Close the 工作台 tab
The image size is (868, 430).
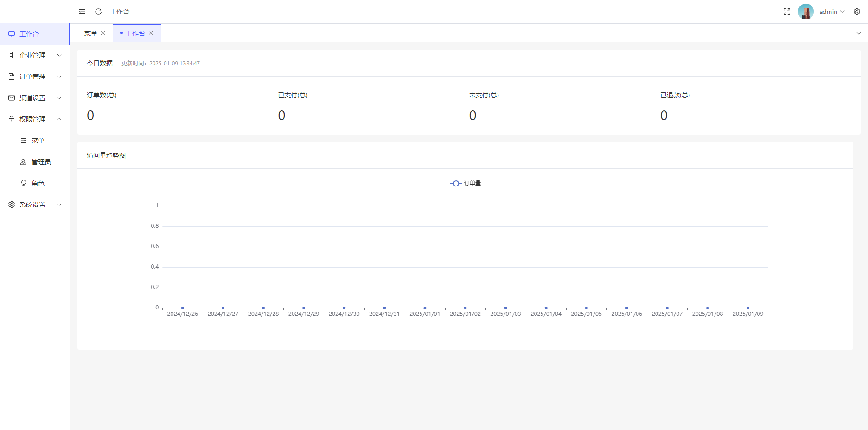coord(151,33)
